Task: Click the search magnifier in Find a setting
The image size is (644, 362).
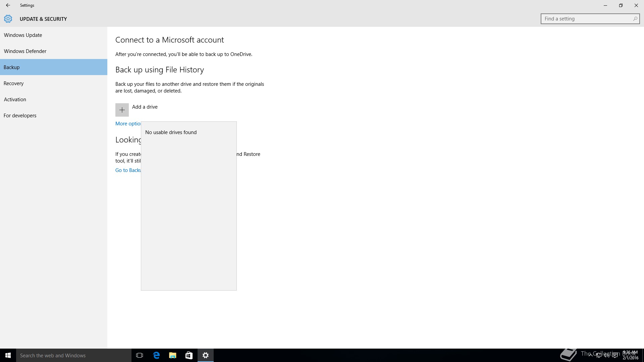Action: point(635,19)
